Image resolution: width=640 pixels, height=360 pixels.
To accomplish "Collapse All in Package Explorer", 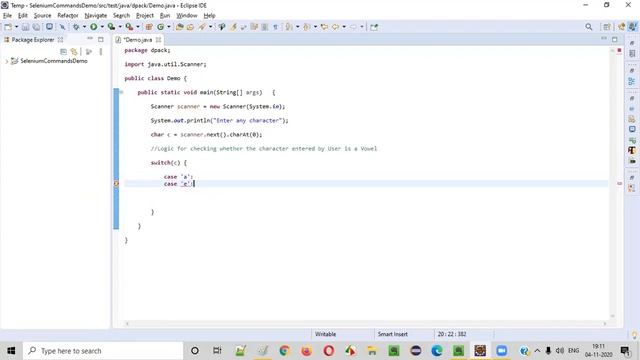I will (x=63, y=52).
